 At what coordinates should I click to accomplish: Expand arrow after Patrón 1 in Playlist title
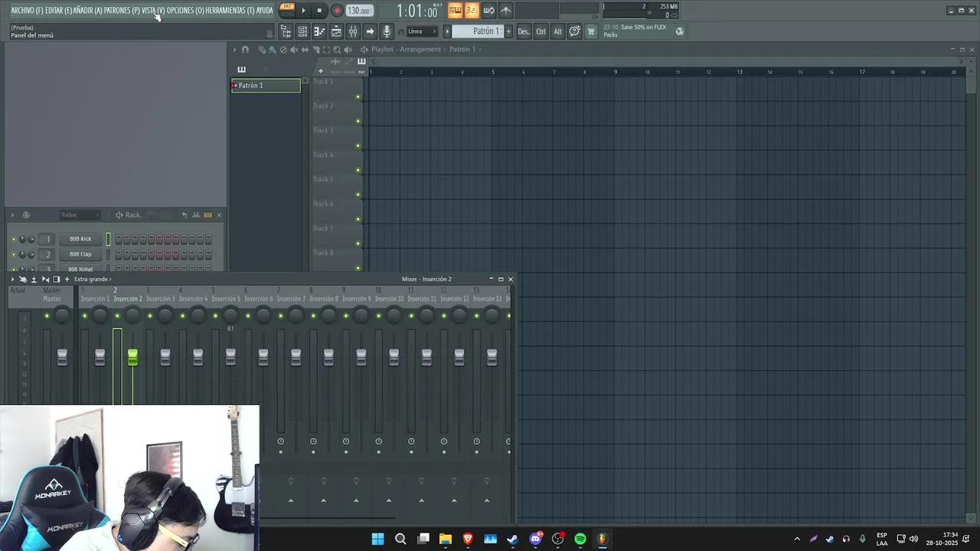point(480,50)
